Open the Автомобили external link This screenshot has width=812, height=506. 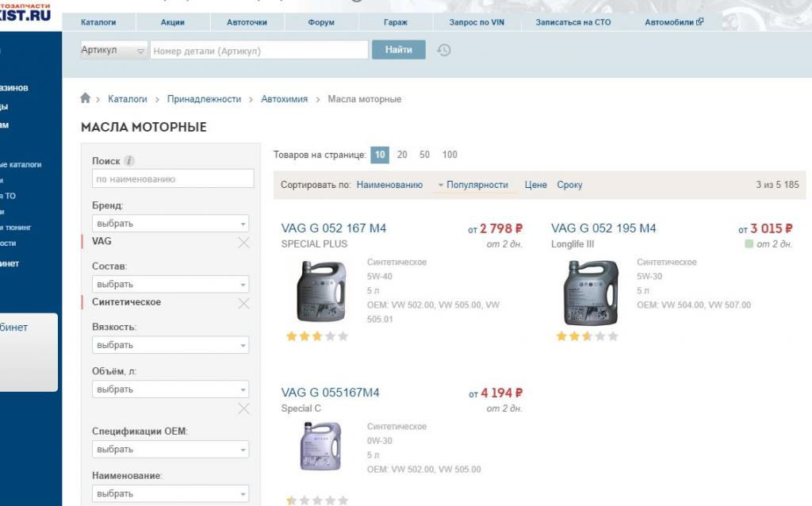[674, 22]
